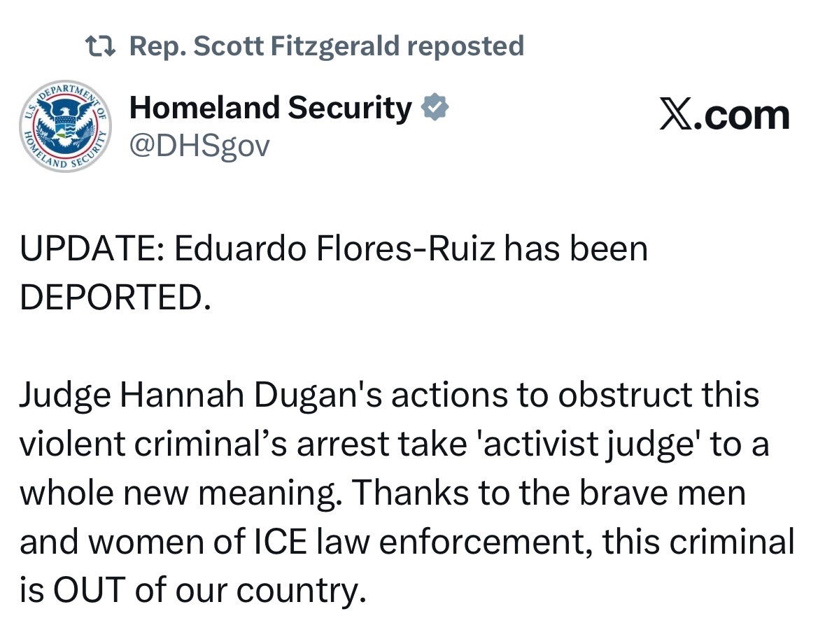
Task: Open the Homeland Security display name
Action: (x=271, y=108)
